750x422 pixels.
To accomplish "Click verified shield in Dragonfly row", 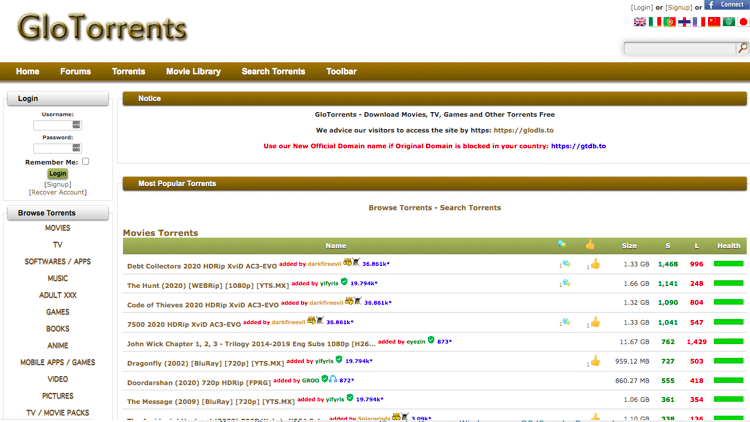I will [x=339, y=359].
